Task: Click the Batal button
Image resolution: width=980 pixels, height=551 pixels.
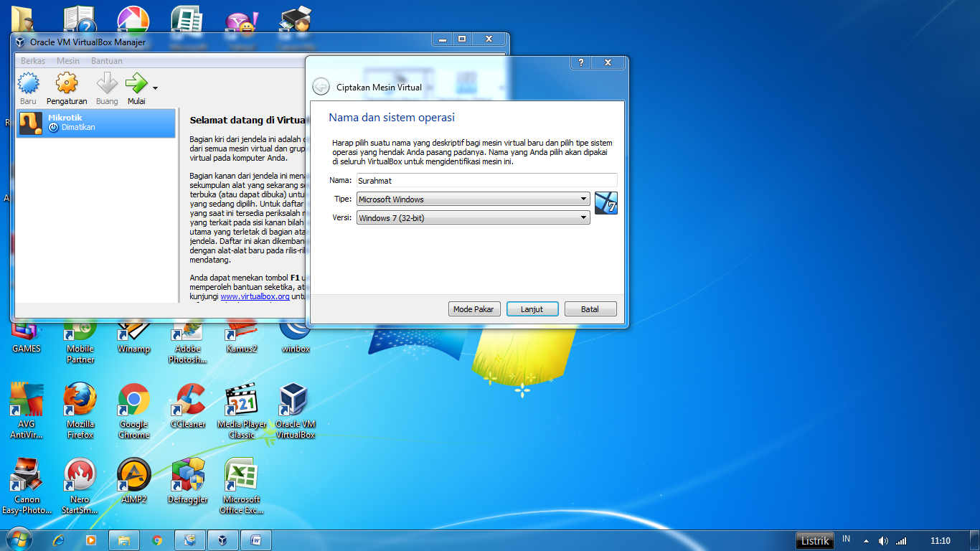Action: (590, 309)
